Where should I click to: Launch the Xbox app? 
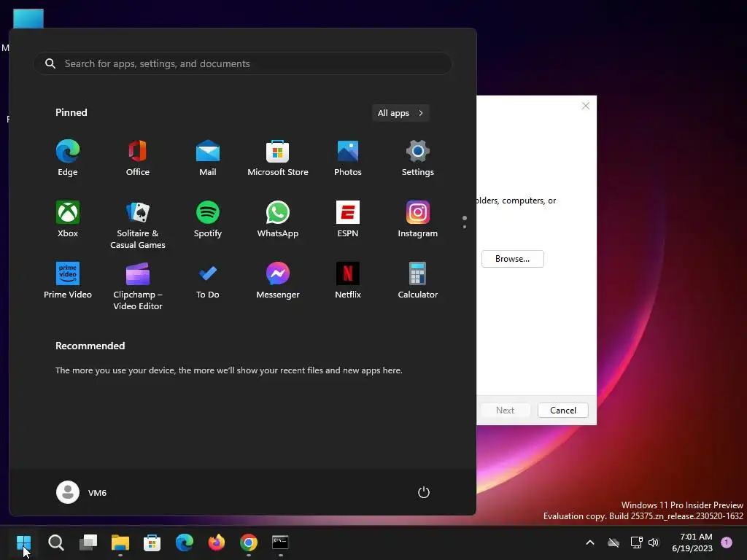click(68, 219)
